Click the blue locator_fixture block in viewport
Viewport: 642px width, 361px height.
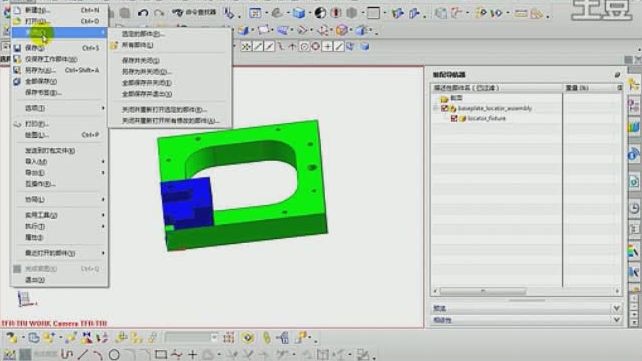(186, 203)
